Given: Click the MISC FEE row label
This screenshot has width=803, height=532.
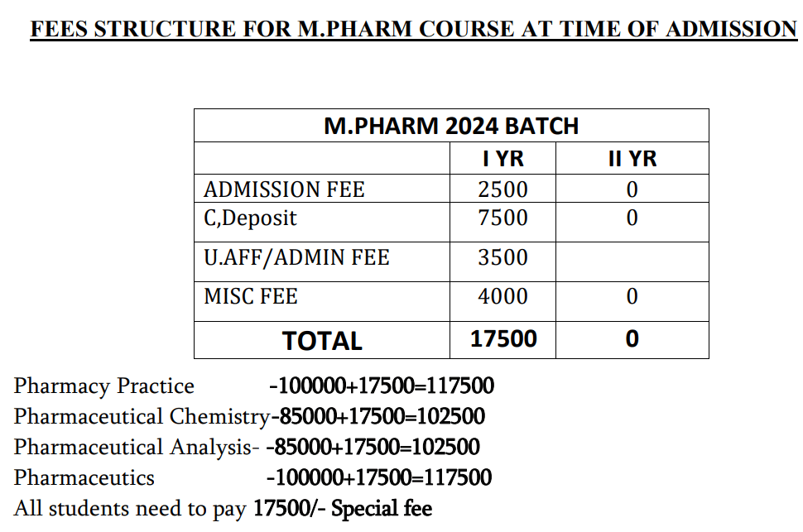Looking at the screenshot, I should (251, 296).
